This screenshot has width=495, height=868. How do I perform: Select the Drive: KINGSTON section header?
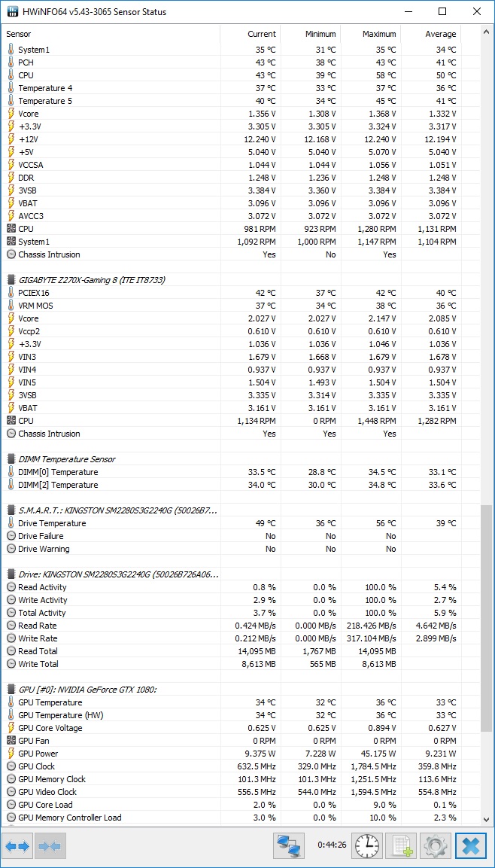click(x=118, y=574)
